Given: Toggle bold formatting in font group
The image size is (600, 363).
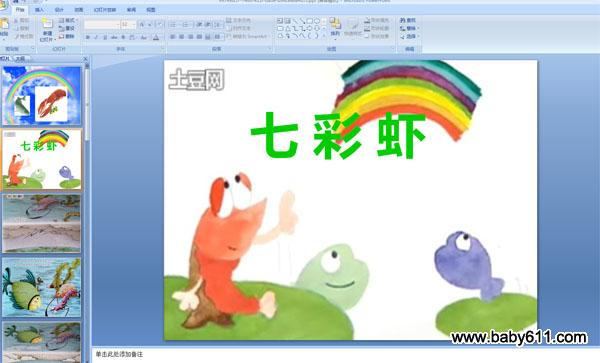Looking at the screenshot, I should [x=88, y=37].
